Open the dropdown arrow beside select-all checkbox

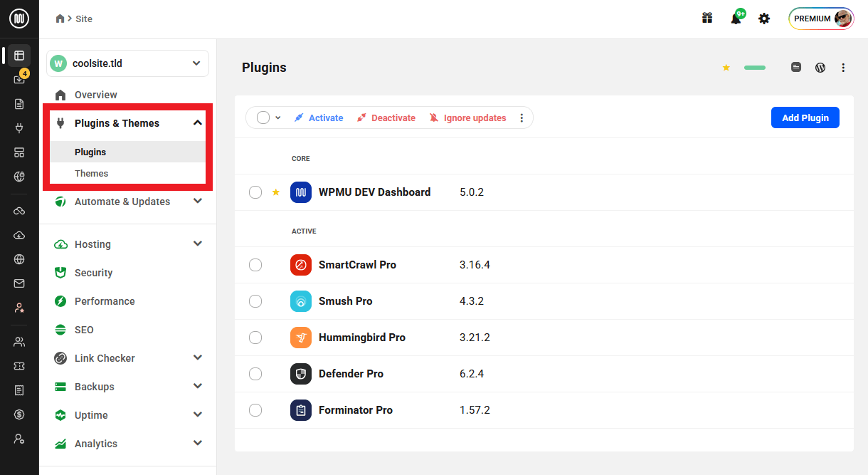pyautogui.click(x=278, y=118)
